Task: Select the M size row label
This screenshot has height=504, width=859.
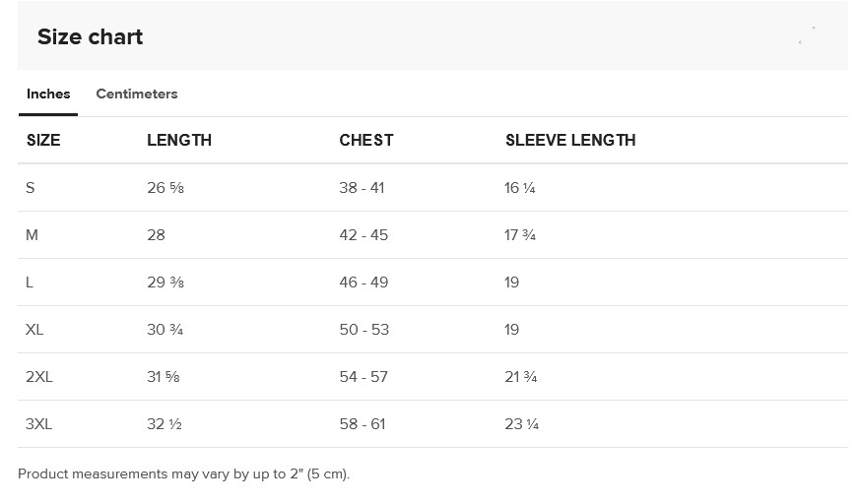Action: pos(32,234)
